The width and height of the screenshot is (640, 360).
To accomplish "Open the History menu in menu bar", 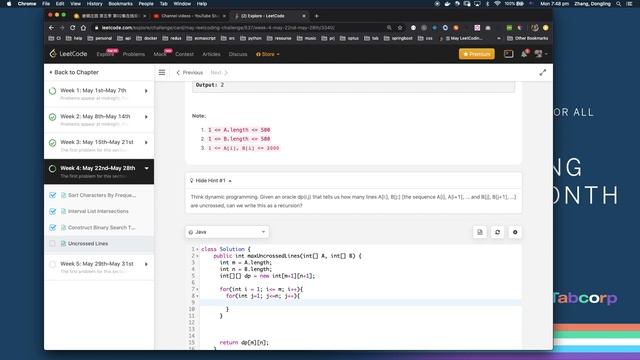I will pyautogui.click(x=94, y=4).
